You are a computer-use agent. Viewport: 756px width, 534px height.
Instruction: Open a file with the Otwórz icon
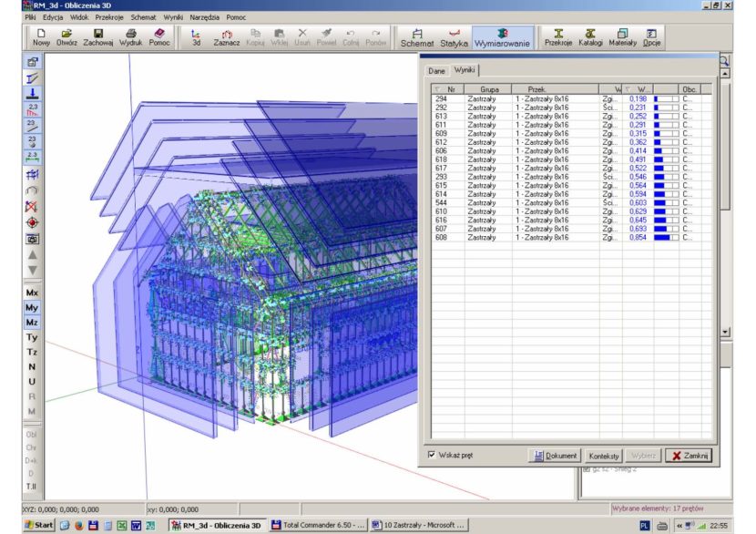click(66, 36)
